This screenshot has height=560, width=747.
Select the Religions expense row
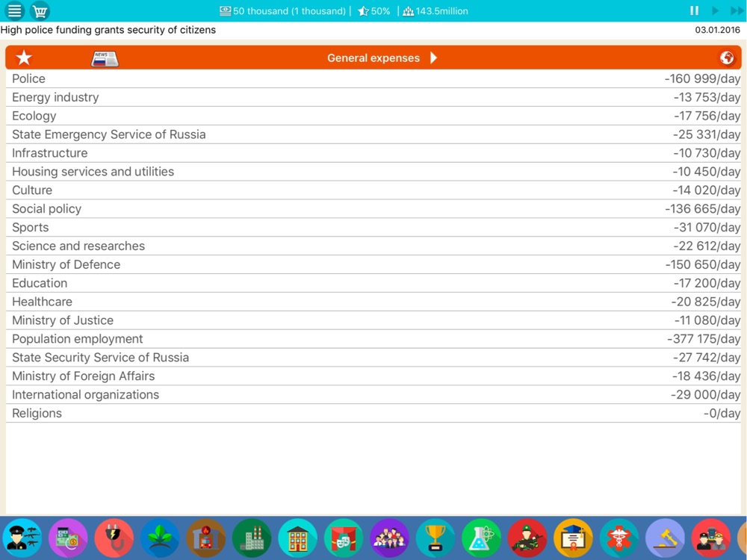point(373,413)
